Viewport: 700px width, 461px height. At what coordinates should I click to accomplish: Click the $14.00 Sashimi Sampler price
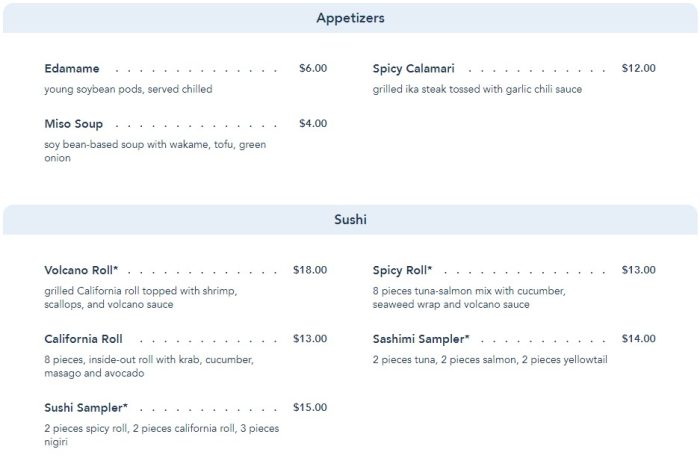[638, 339]
